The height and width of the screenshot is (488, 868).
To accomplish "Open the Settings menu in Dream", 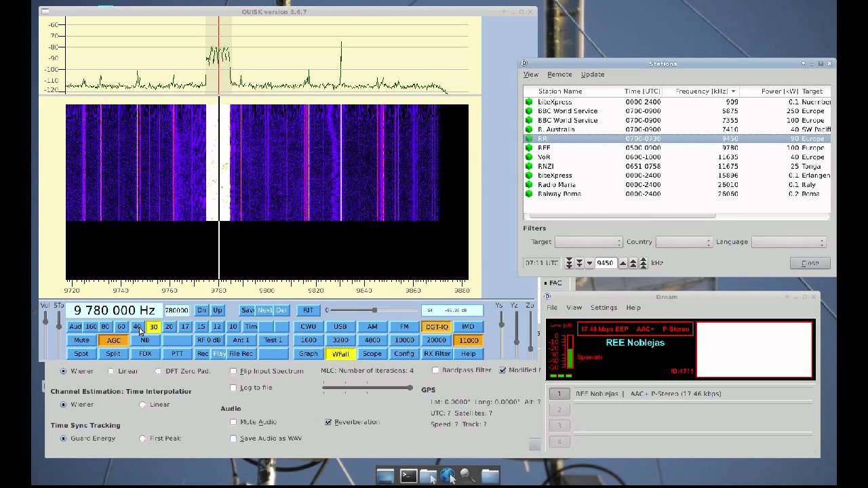I will (604, 308).
